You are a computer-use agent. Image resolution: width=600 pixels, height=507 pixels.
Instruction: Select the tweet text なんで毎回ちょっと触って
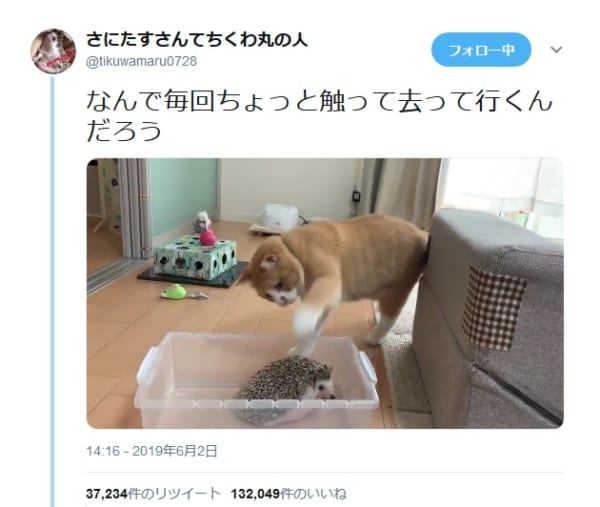click(x=241, y=102)
